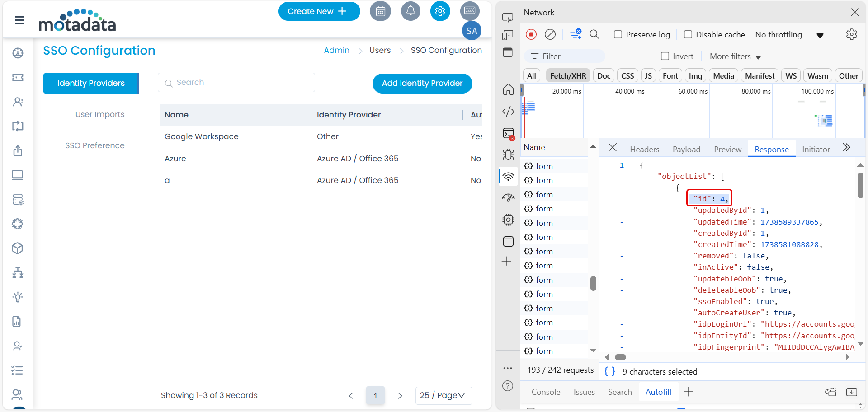Click the Add Identity Provider button
The height and width of the screenshot is (412, 868).
pyautogui.click(x=422, y=83)
